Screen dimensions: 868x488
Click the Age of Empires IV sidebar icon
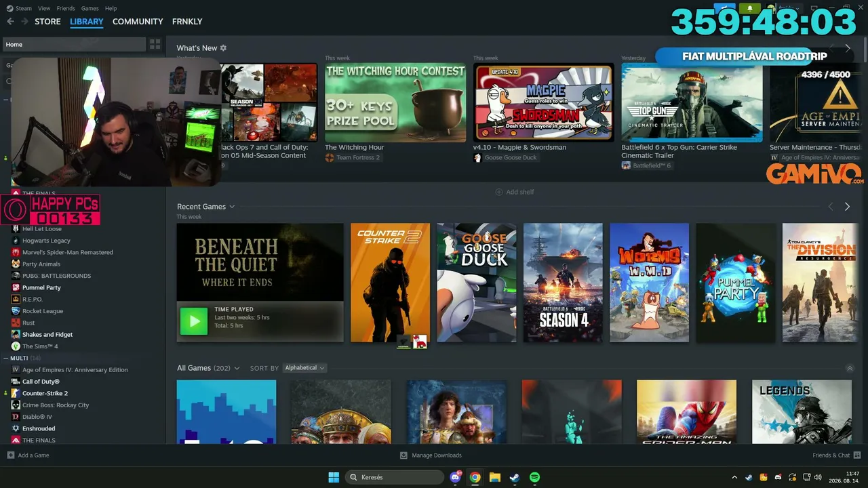pyautogui.click(x=16, y=370)
